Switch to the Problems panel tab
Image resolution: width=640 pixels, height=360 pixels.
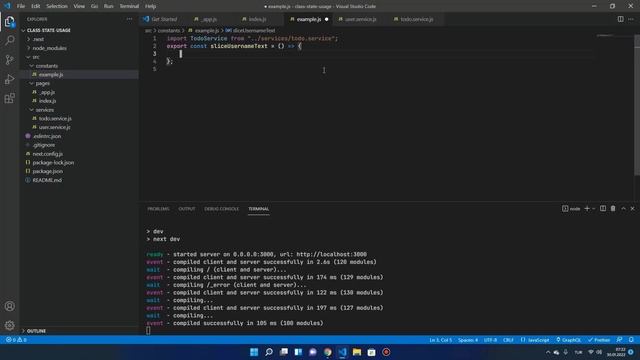coord(158,209)
